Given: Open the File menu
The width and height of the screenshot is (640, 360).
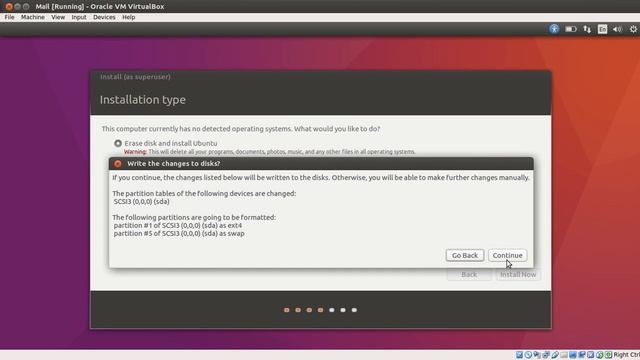Looking at the screenshot, I should click(9, 17).
